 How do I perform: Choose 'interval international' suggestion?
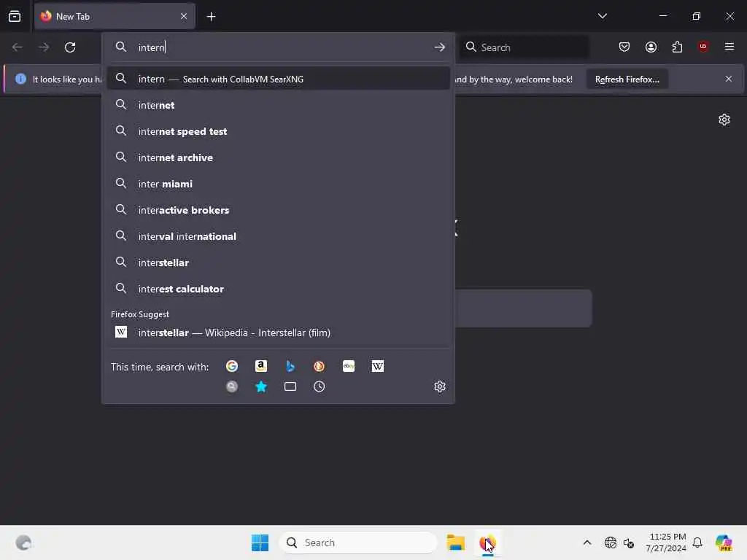pos(278,236)
